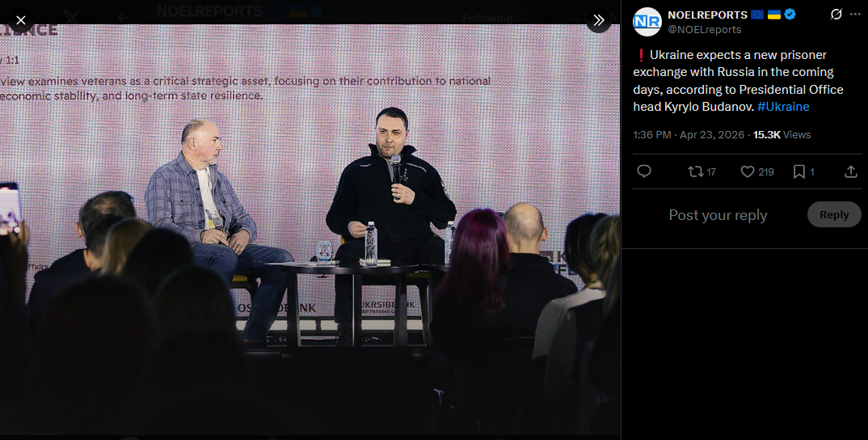The height and width of the screenshot is (440, 868).
Task: Open the Grok circle-slash icon
Action: coord(836,15)
